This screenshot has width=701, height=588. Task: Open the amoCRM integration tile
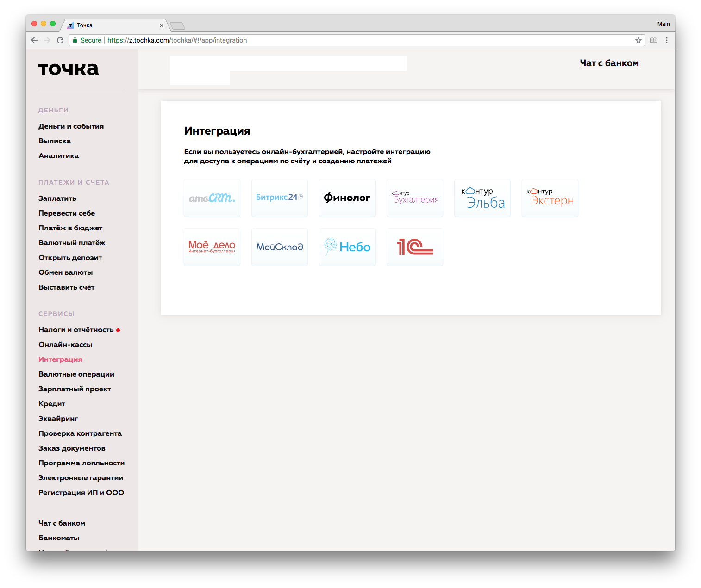[x=212, y=198]
